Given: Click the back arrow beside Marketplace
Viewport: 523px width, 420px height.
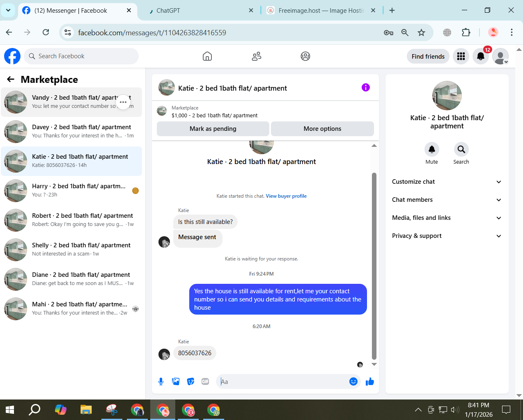Looking at the screenshot, I should pyautogui.click(x=11, y=79).
